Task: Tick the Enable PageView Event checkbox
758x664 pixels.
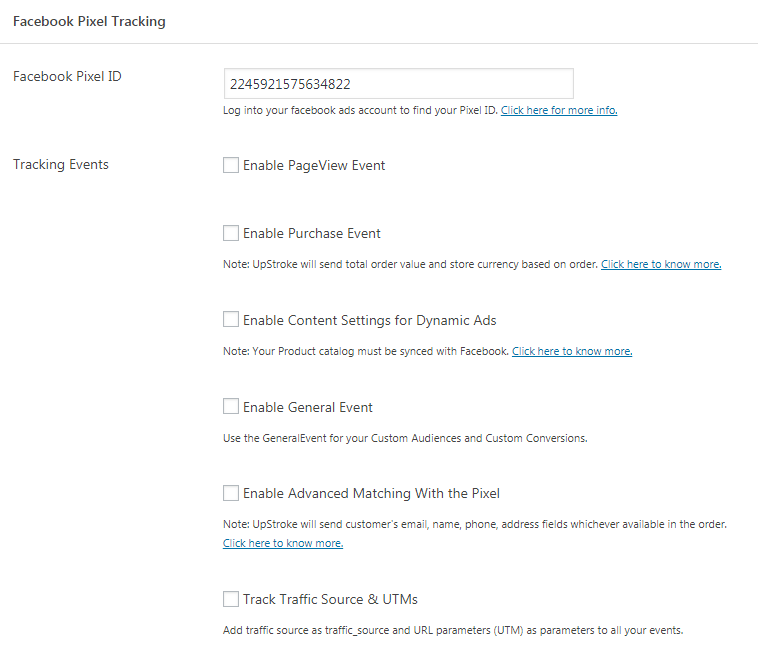Action: pos(231,165)
